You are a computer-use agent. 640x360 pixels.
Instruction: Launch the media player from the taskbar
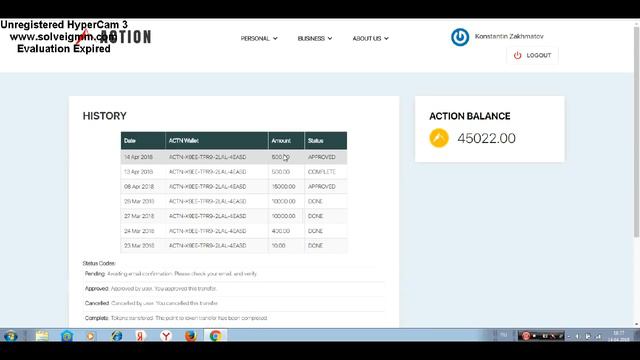[x=90, y=336]
